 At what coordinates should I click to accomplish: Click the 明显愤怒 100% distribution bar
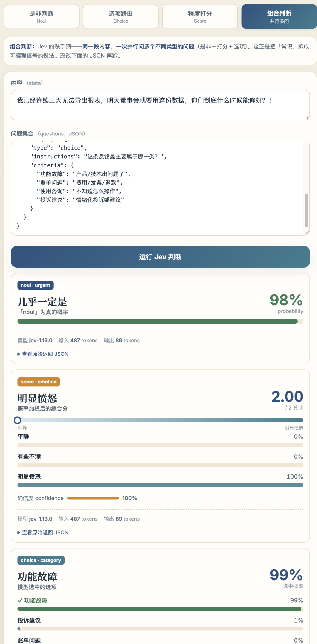(x=160, y=485)
